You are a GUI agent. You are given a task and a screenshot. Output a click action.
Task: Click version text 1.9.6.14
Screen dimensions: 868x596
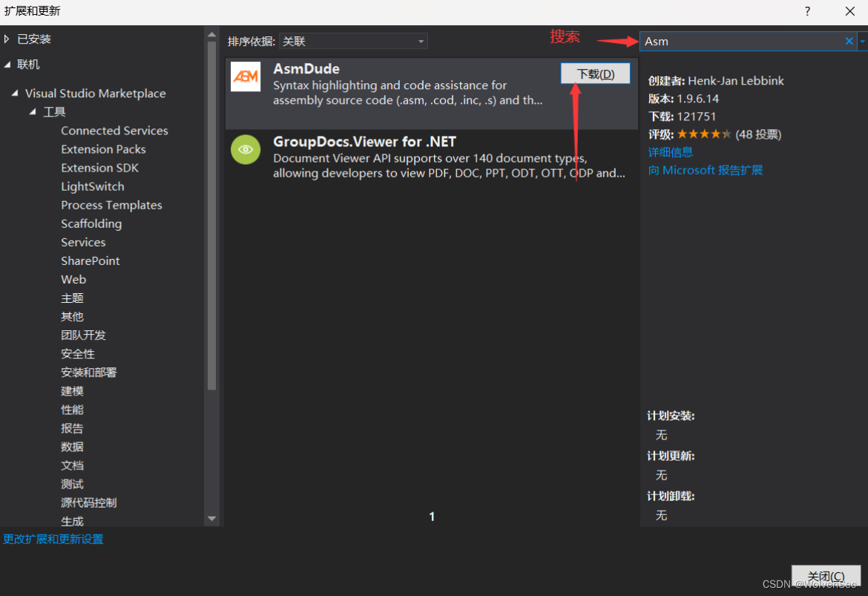697,99
